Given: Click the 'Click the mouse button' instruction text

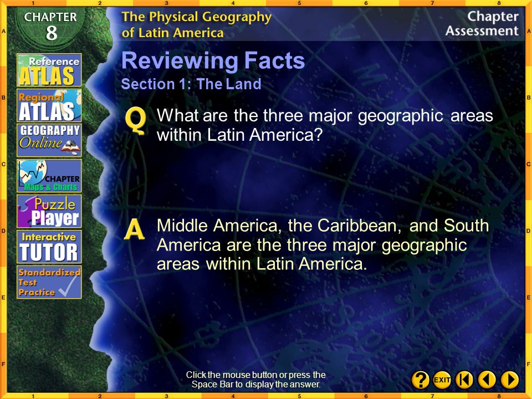Looking at the screenshot, I should point(256,379).
